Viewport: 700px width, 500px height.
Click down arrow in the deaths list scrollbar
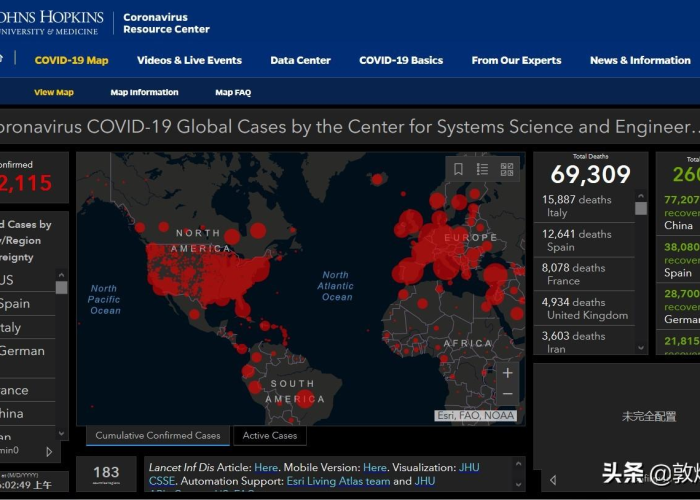(x=641, y=348)
